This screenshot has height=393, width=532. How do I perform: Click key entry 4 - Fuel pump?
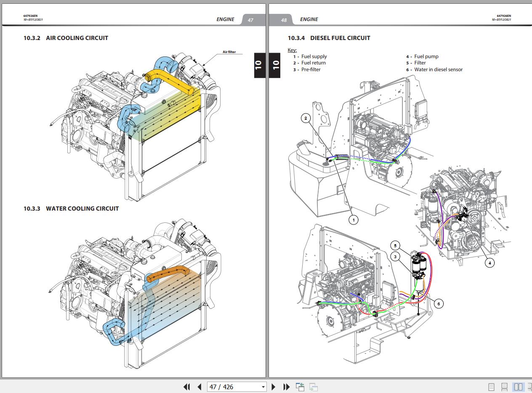422,56
